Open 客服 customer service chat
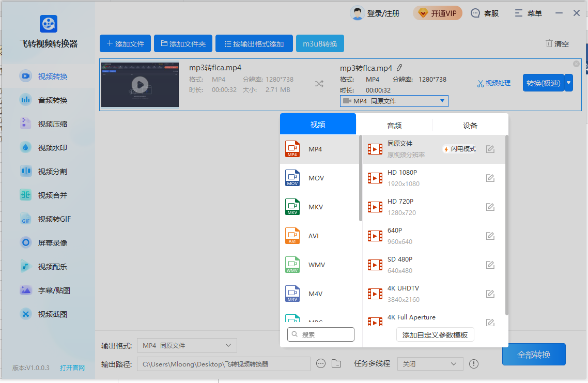The height and width of the screenshot is (383, 588). point(485,13)
